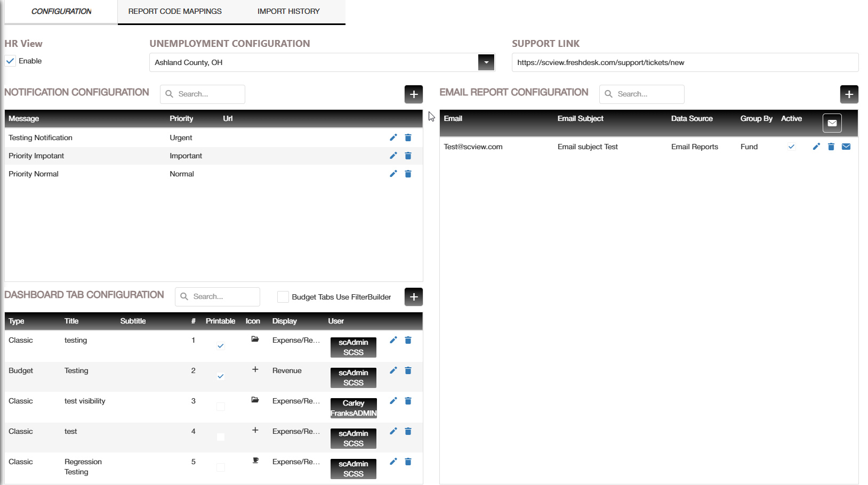Delete the Classic testing dashboard tab
Image resolution: width=868 pixels, height=485 pixels.
click(408, 340)
